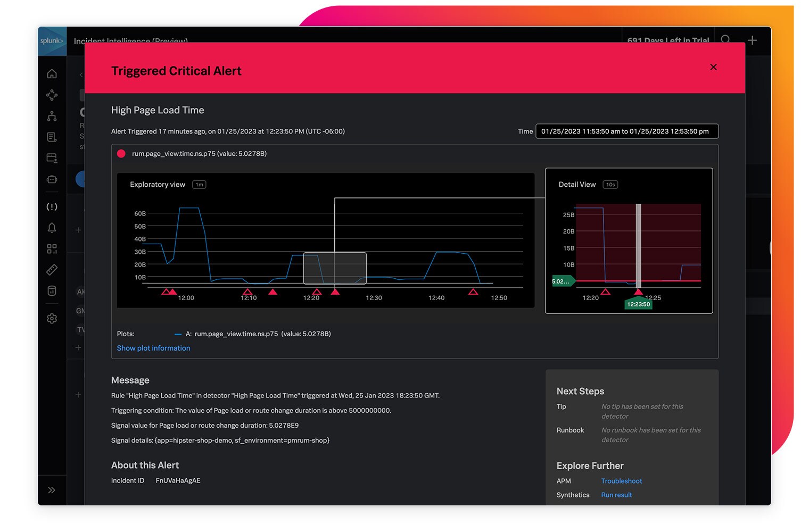Click the Signal details message line
Image resolution: width=809 pixels, height=532 pixels.
(220, 440)
